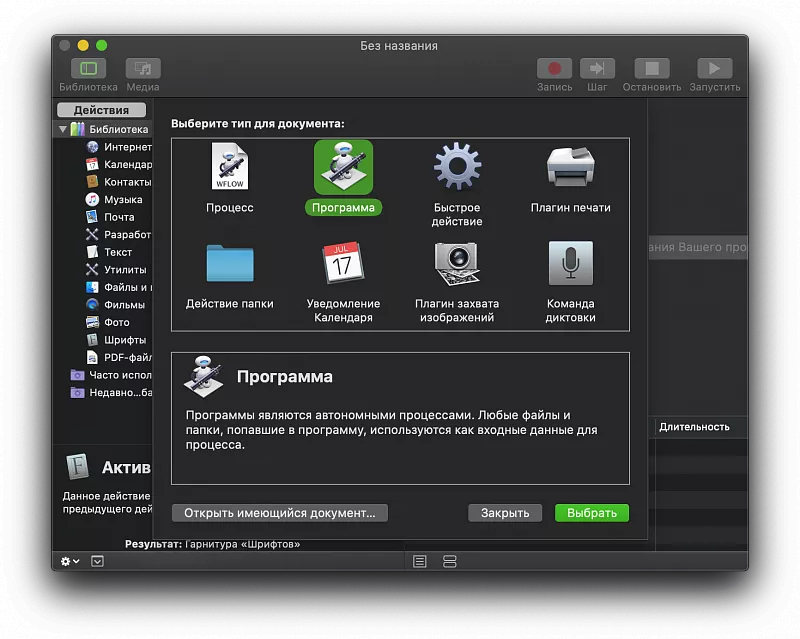The image size is (800, 639).
Task: Select Уведомление Календаря calendar icon
Action: (x=343, y=264)
